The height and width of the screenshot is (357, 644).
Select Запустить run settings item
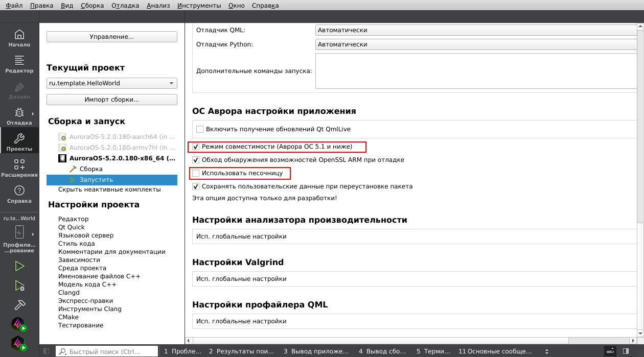112,180
